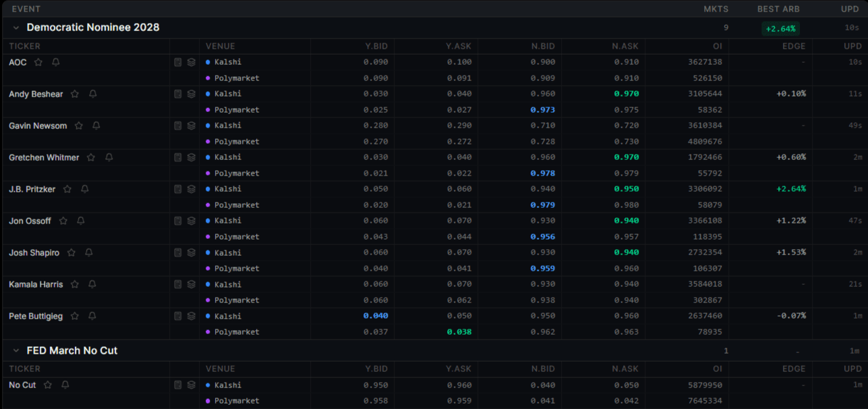Click the +2.64% edge in J.B. Pritzker's row

click(x=791, y=189)
